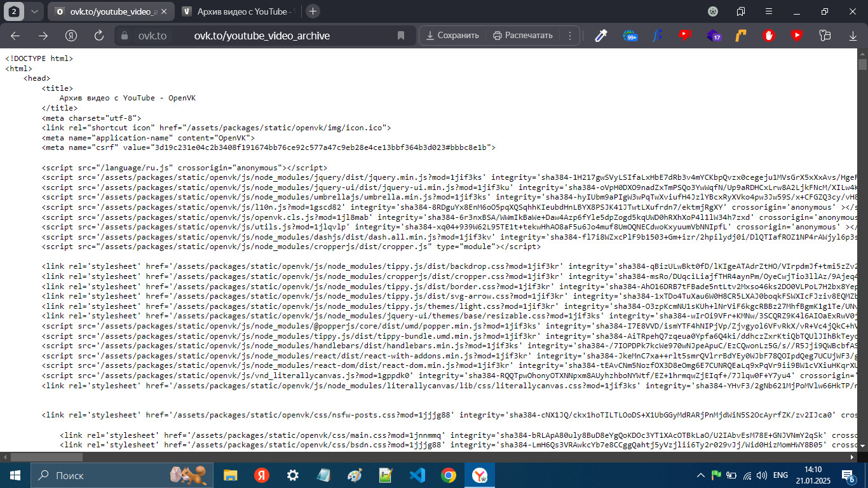Open the purple extension with 17 badge
Screen dimensions: 868x488
coord(713,36)
